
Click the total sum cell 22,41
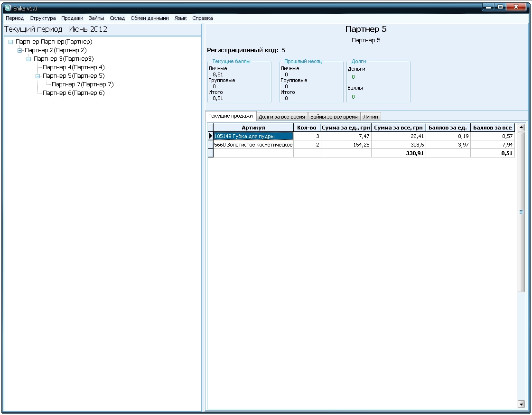click(x=399, y=136)
